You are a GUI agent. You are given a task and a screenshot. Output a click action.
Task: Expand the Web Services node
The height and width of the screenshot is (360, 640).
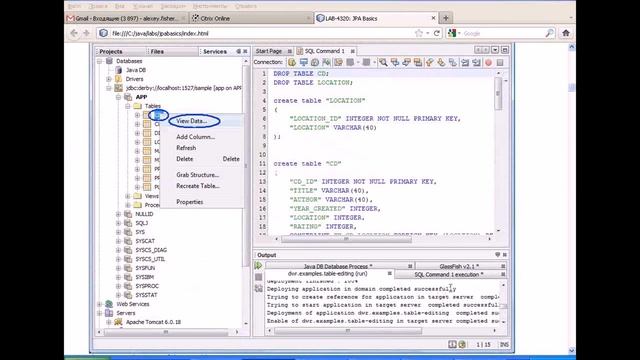click(x=100, y=304)
